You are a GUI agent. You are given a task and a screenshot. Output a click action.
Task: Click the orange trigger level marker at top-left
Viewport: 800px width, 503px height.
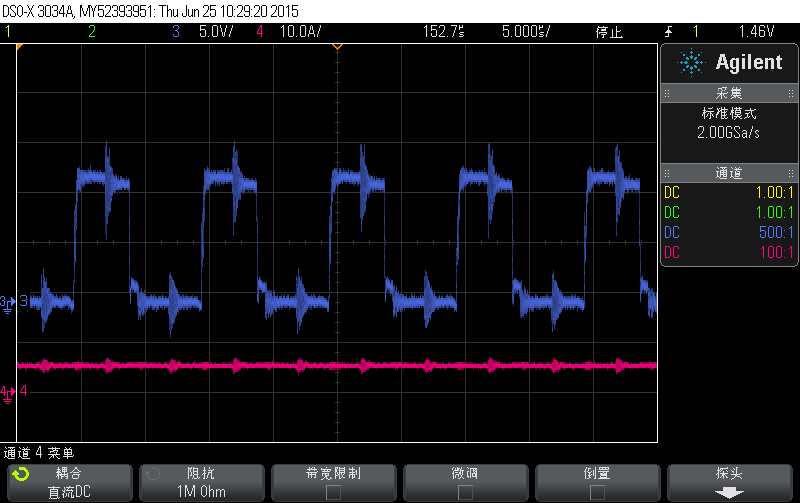click(20, 47)
